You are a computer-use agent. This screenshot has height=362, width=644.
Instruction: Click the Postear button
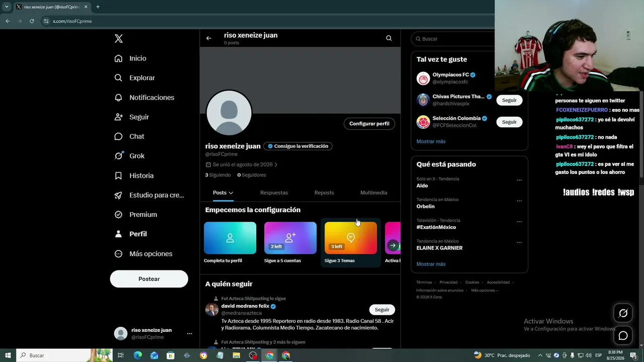[x=149, y=279]
